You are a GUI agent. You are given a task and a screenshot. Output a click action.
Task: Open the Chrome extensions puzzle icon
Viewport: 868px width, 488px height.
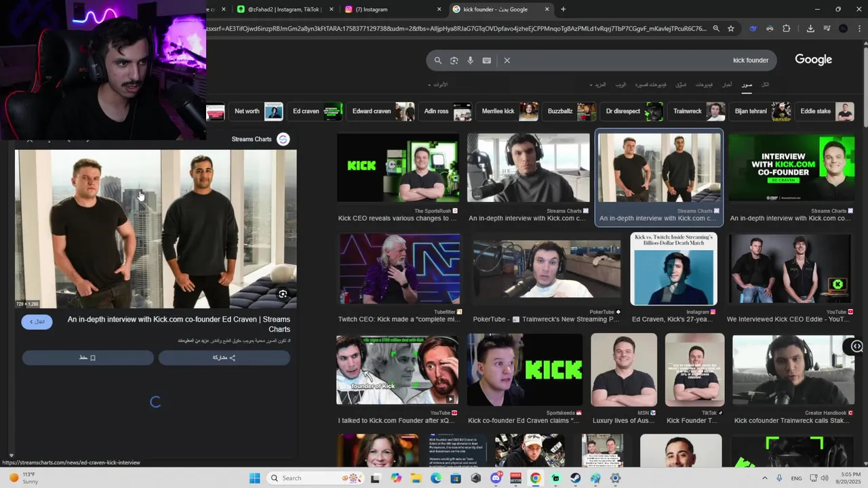787,28
